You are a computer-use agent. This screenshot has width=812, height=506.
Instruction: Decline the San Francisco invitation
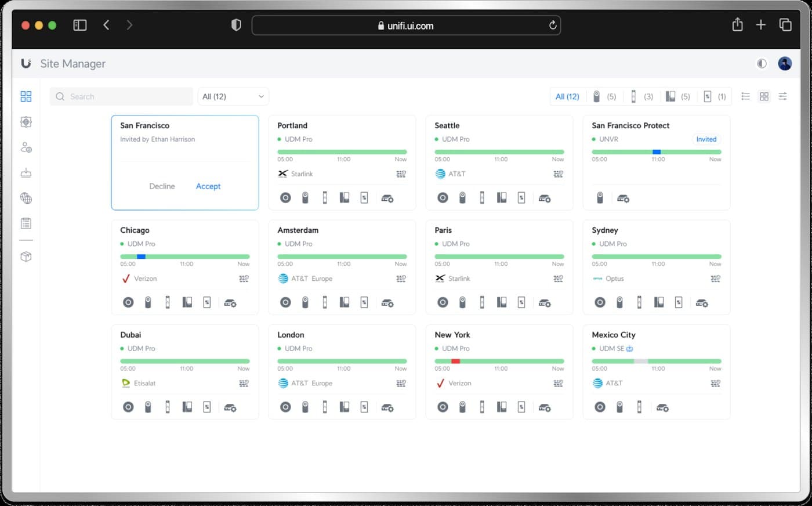click(162, 186)
